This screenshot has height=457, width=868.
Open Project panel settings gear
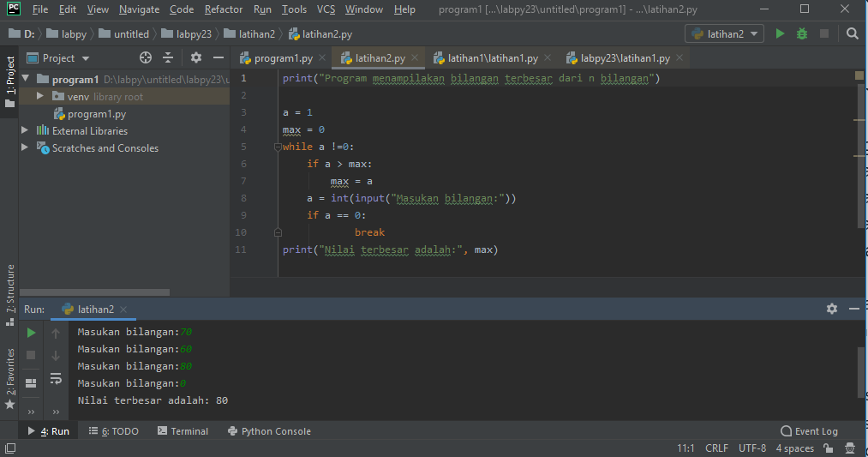point(196,57)
